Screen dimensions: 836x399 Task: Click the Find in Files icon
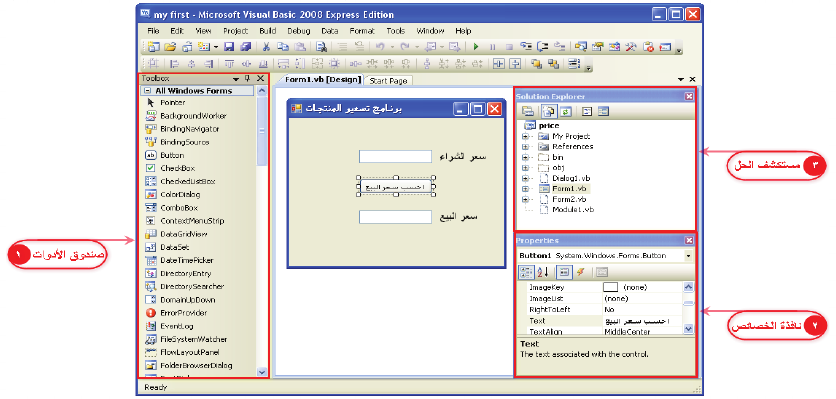click(321, 47)
